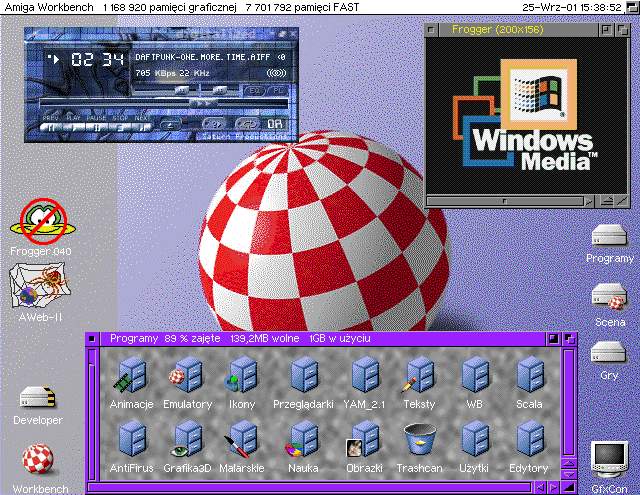This screenshot has width=640, height=495.
Task: Click the scroll up arrow in the Programy window
Action: tap(569, 464)
